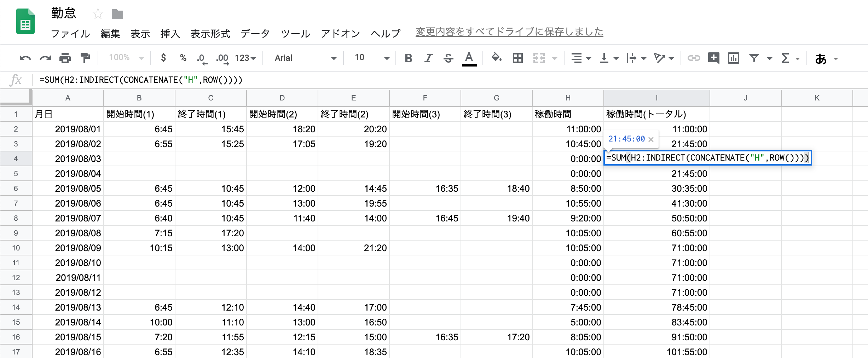
Task: Close the 21:45:00 formula preview tooltip
Action: click(x=651, y=139)
